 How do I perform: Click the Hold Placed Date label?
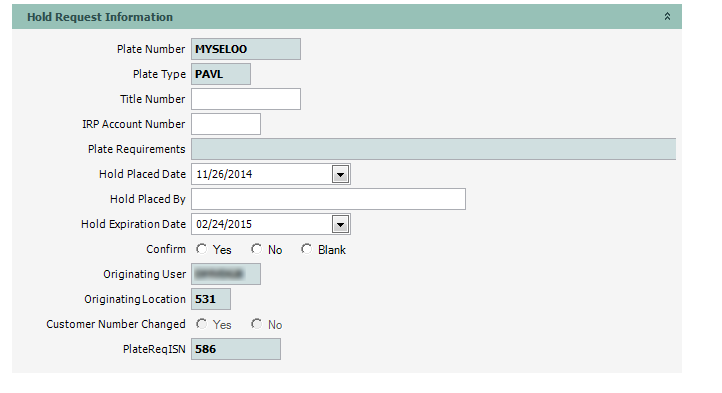point(142,174)
